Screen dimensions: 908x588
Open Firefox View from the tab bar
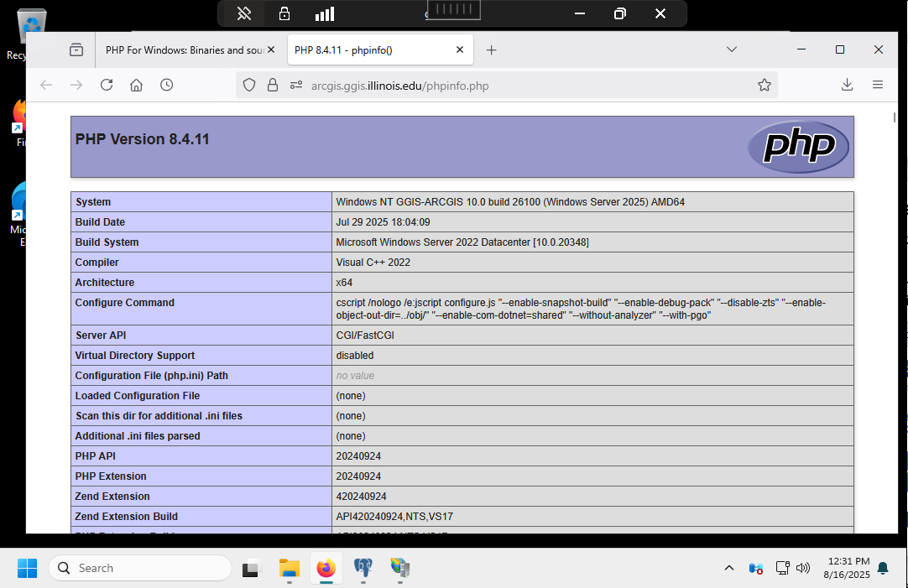(76, 49)
